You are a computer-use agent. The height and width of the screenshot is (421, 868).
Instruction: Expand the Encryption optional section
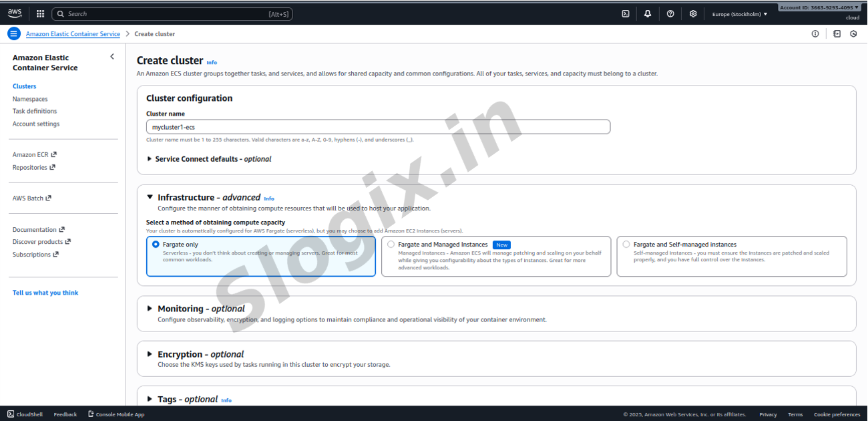[150, 354]
